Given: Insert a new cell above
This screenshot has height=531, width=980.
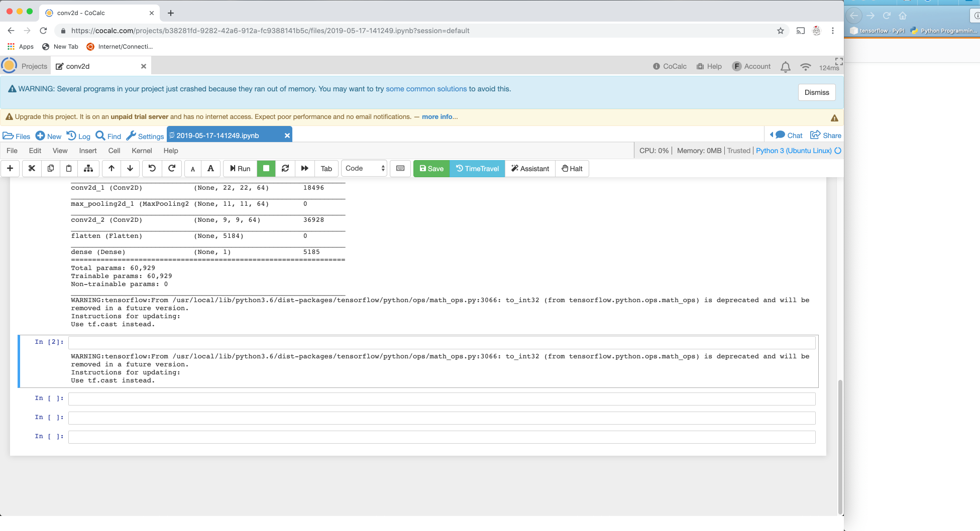Looking at the screenshot, I should point(10,168).
